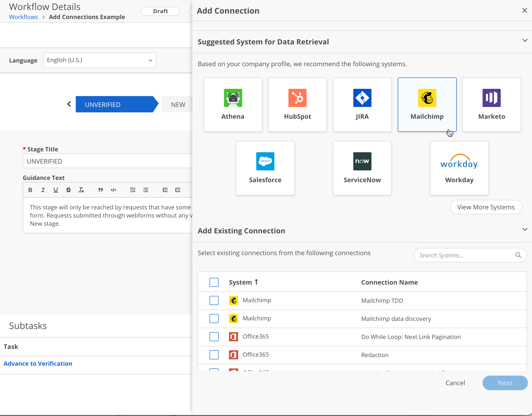Select the Athena system card
Viewport: 532px width, 416px height.
[233, 105]
